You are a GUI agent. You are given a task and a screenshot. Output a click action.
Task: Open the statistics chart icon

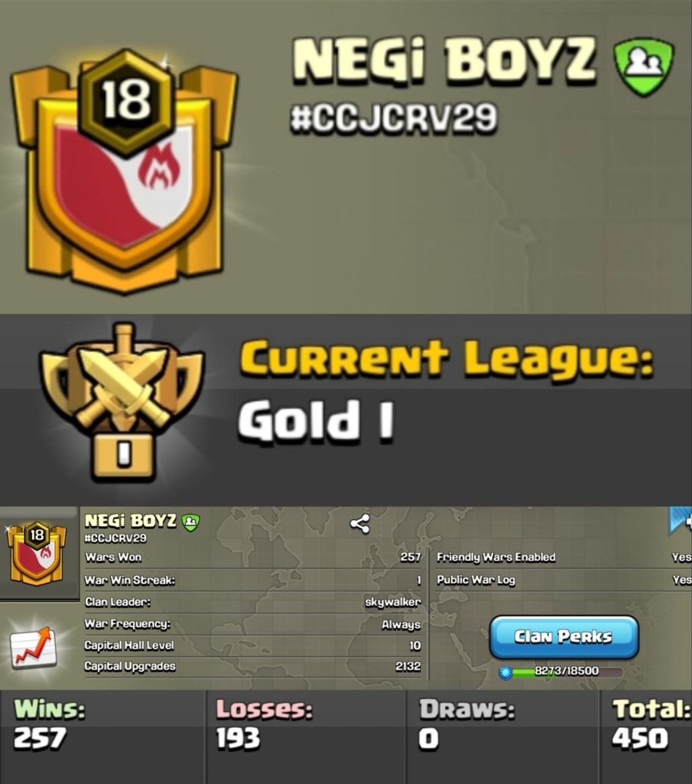tap(33, 647)
